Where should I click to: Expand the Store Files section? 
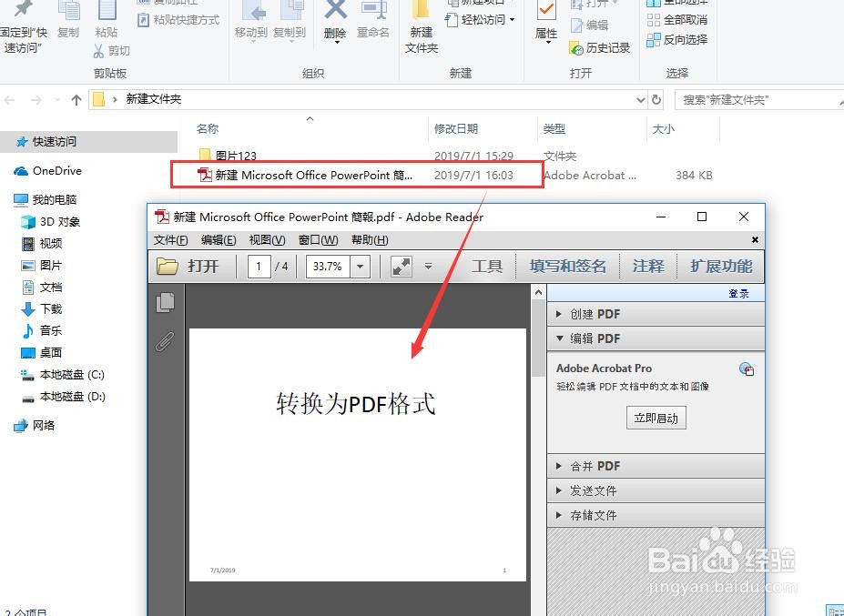click(656, 515)
